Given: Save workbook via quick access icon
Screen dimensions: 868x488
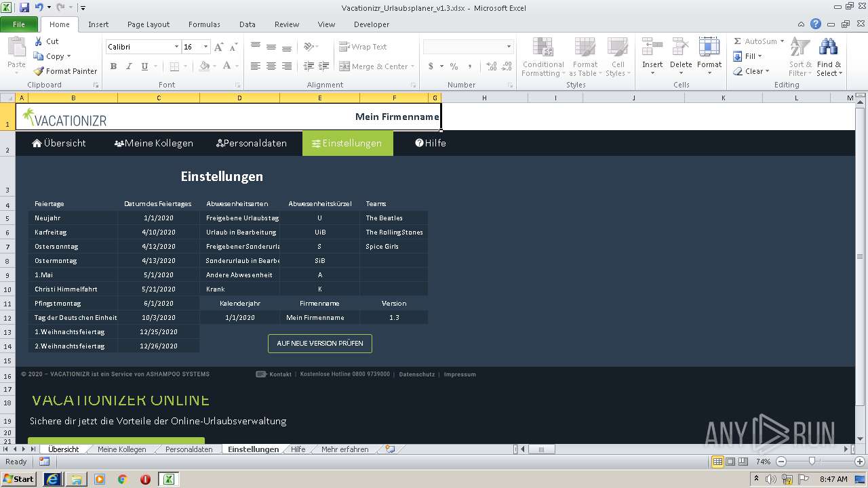Looking at the screenshot, I should 24,7.
